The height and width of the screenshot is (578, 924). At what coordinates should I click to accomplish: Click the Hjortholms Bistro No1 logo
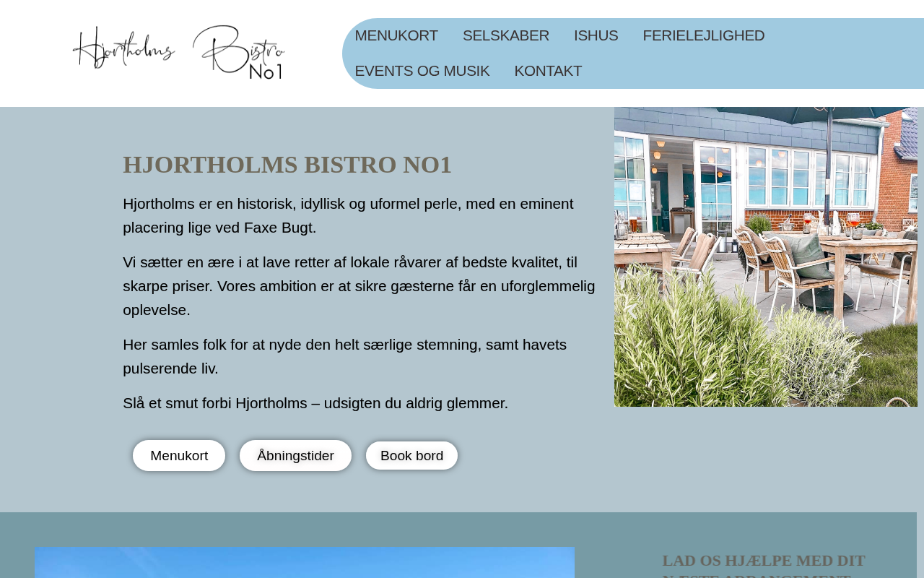[x=179, y=53]
